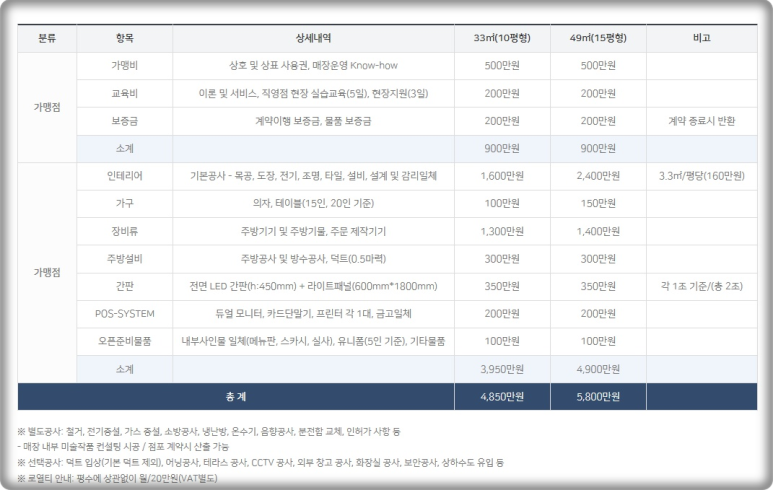Select the '장비류' item cell

(x=125, y=231)
